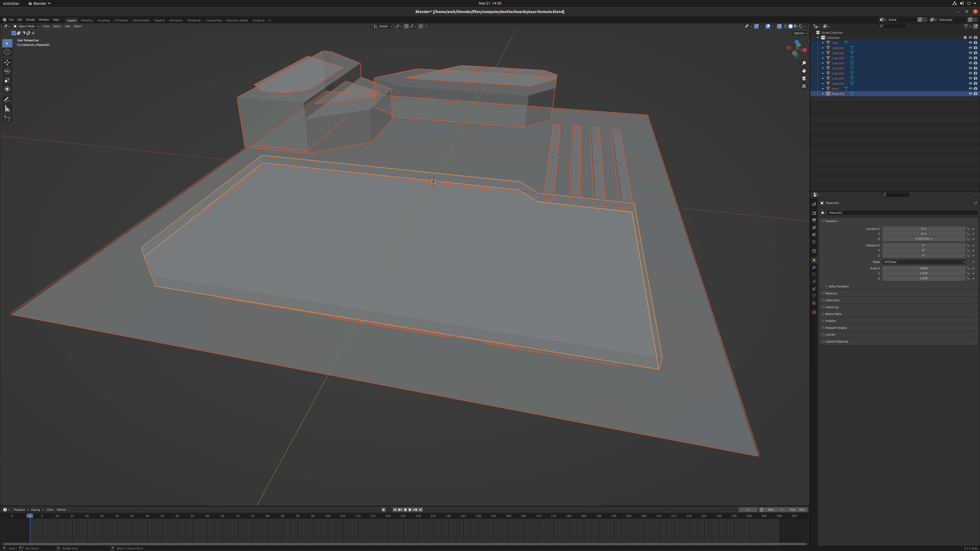This screenshot has width=980, height=551.
Task: Open the Object Constraints tab
Action: [x=814, y=289]
